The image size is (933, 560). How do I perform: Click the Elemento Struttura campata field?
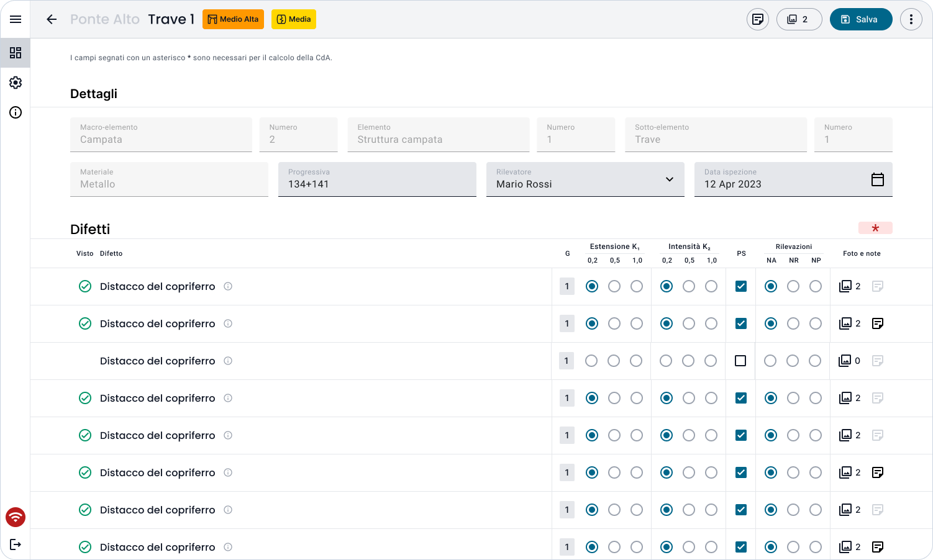pyautogui.click(x=439, y=135)
